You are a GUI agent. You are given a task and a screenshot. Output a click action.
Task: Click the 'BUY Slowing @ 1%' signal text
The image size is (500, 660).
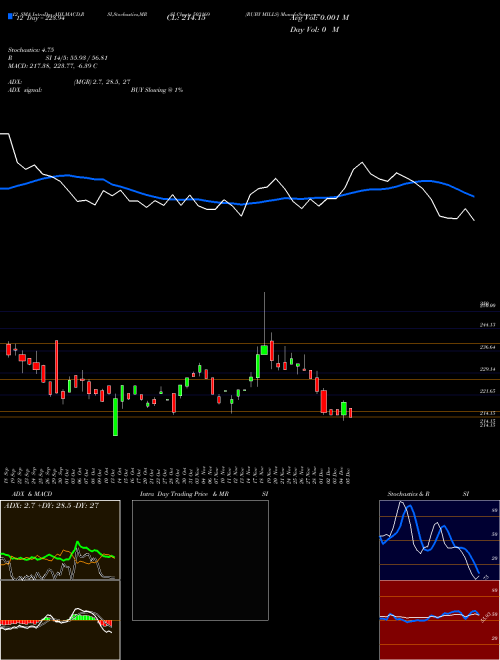coord(157,90)
